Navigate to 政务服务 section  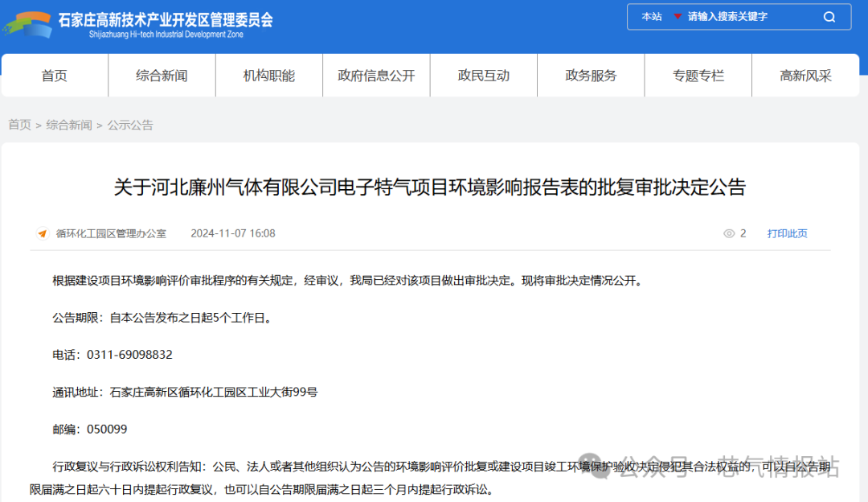[591, 76]
